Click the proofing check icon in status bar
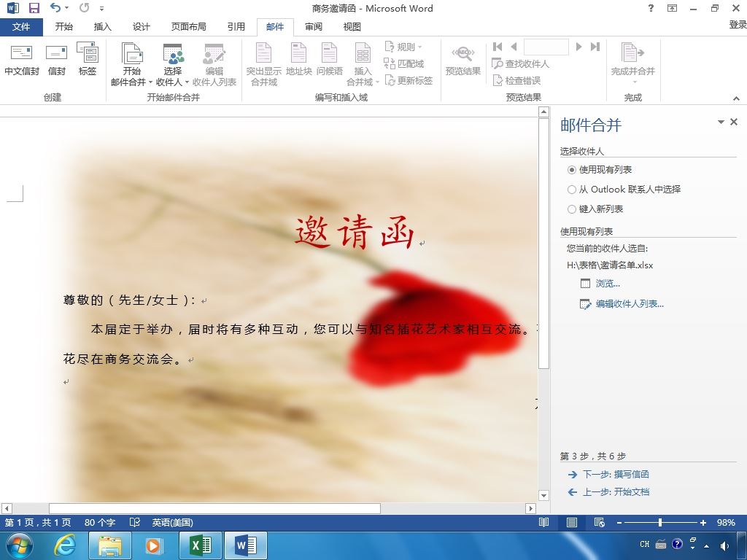Screen dimensions: 747x560 click(x=135, y=522)
